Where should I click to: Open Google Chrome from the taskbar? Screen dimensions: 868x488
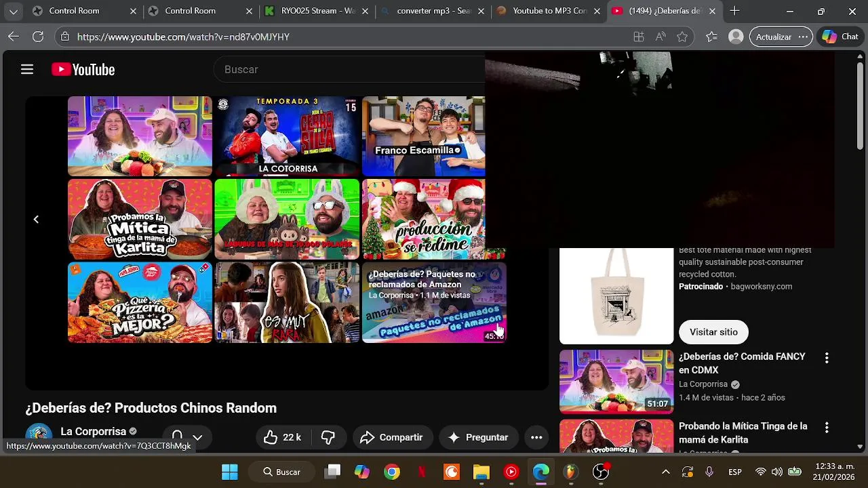[x=391, y=472]
